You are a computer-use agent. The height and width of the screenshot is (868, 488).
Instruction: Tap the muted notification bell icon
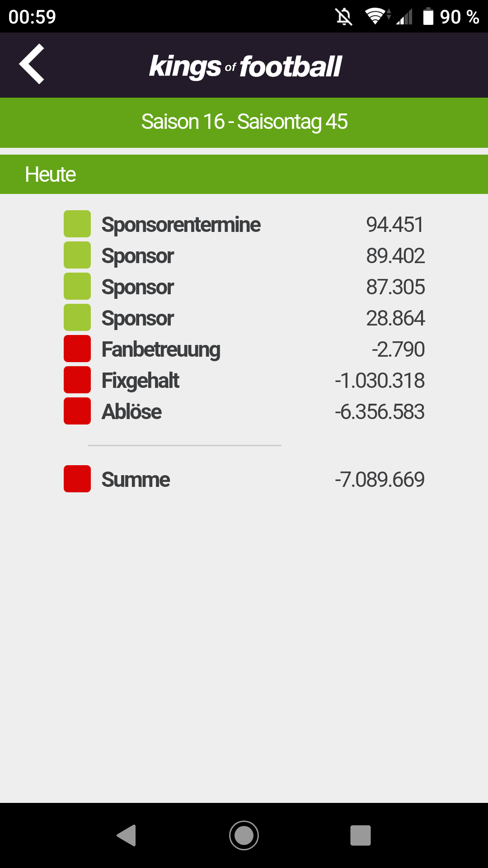tap(344, 17)
